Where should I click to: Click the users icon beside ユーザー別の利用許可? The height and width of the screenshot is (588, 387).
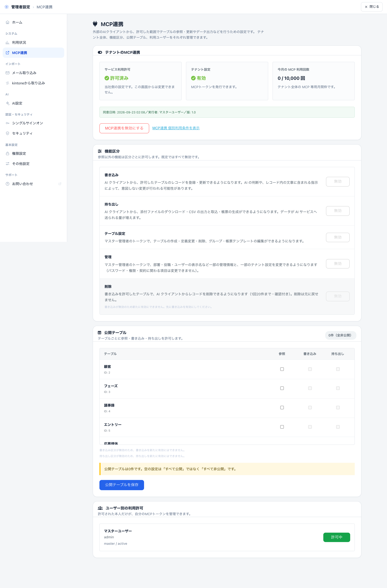click(100, 508)
